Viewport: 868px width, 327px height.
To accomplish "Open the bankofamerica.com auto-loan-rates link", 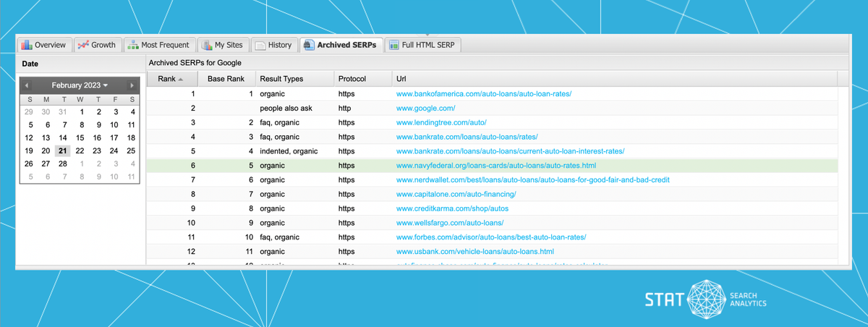I will (483, 94).
